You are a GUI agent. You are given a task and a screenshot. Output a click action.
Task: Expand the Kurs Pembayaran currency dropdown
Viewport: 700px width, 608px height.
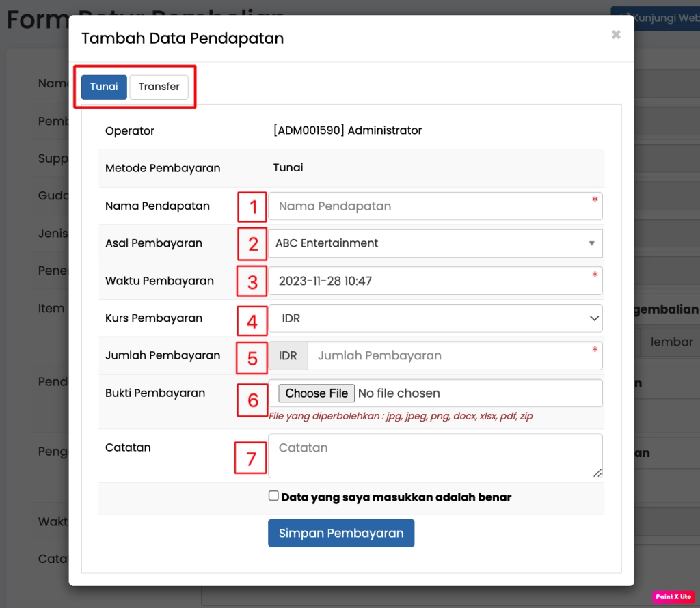coord(435,318)
